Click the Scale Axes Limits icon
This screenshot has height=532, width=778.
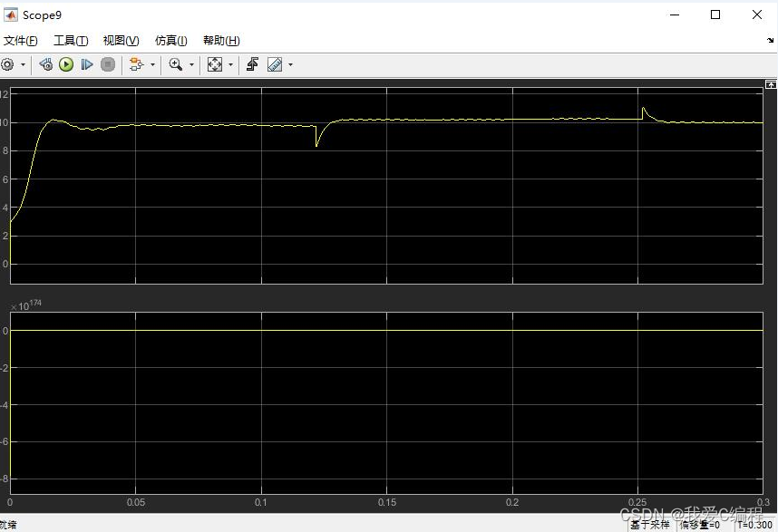pos(215,64)
